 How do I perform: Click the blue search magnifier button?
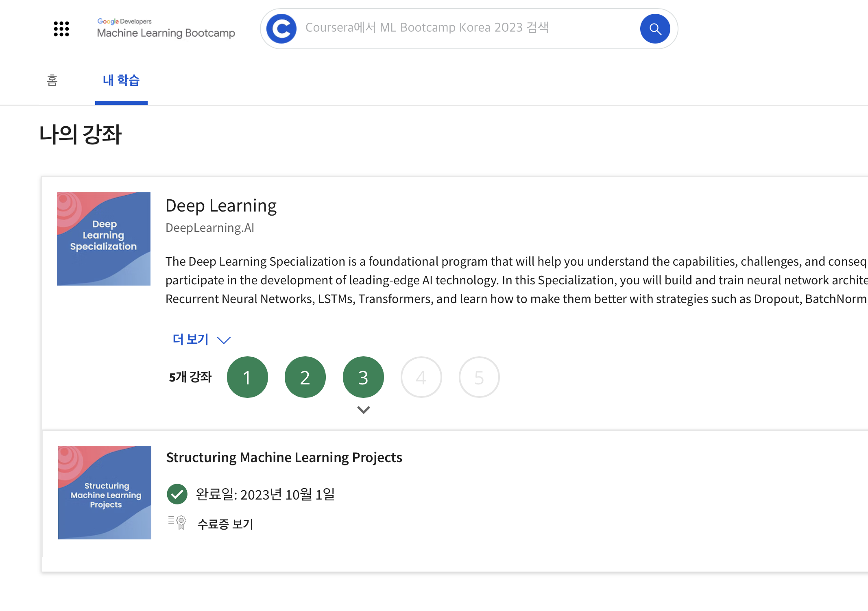pyautogui.click(x=655, y=29)
